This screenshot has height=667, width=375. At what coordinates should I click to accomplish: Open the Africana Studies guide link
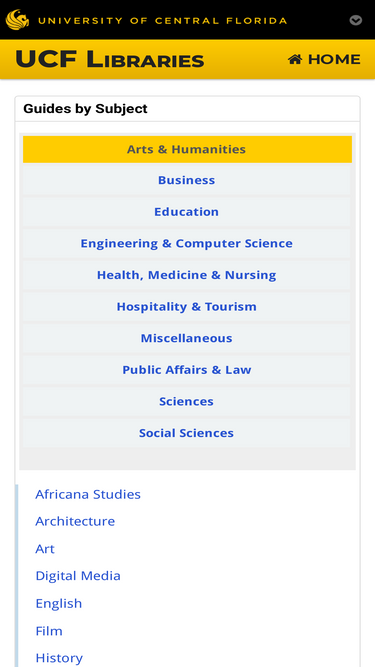[x=88, y=494]
